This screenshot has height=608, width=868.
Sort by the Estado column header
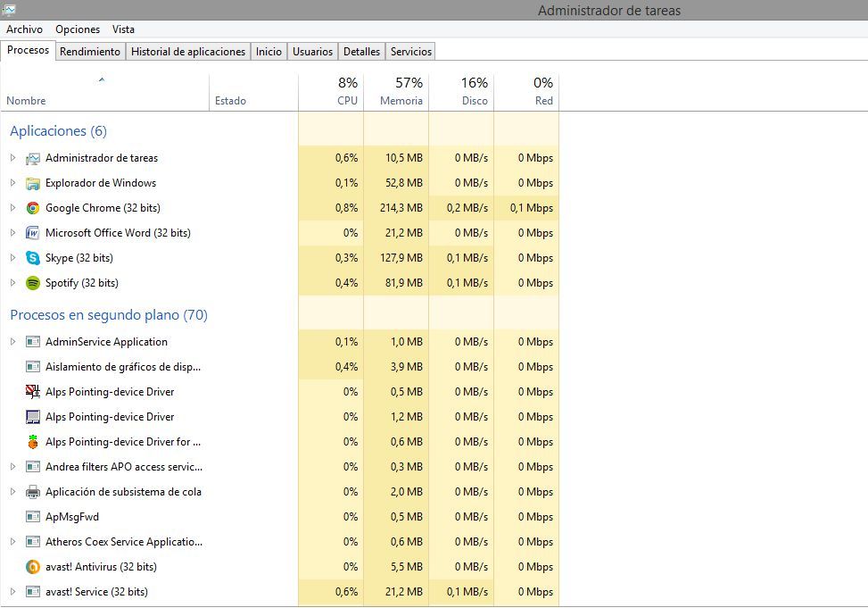pos(253,93)
